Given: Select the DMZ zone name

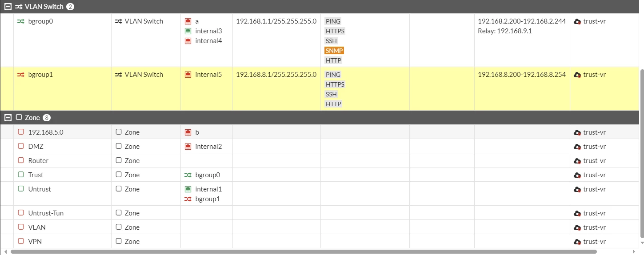Looking at the screenshot, I should point(36,147).
